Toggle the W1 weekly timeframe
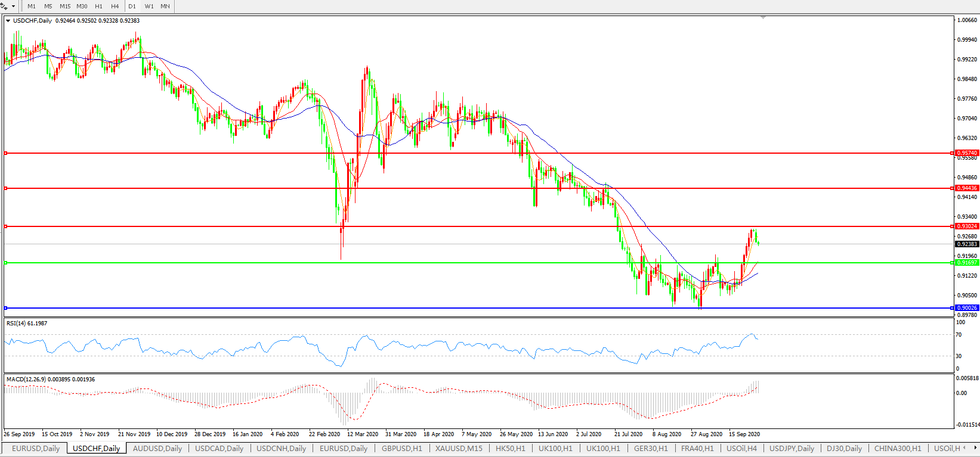Image resolution: width=980 pixels, height=457 pixels. 149,7
